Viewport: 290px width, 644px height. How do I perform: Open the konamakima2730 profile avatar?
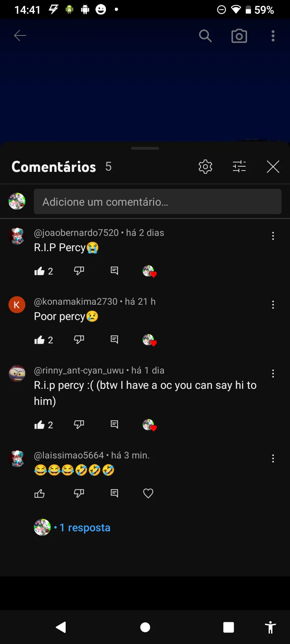[17, 305]
